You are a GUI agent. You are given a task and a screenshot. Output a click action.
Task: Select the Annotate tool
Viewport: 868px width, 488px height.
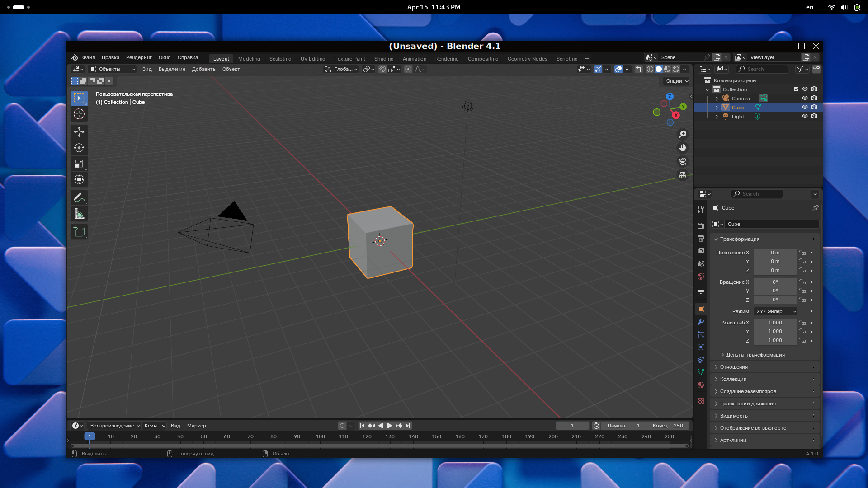(79, 197)
